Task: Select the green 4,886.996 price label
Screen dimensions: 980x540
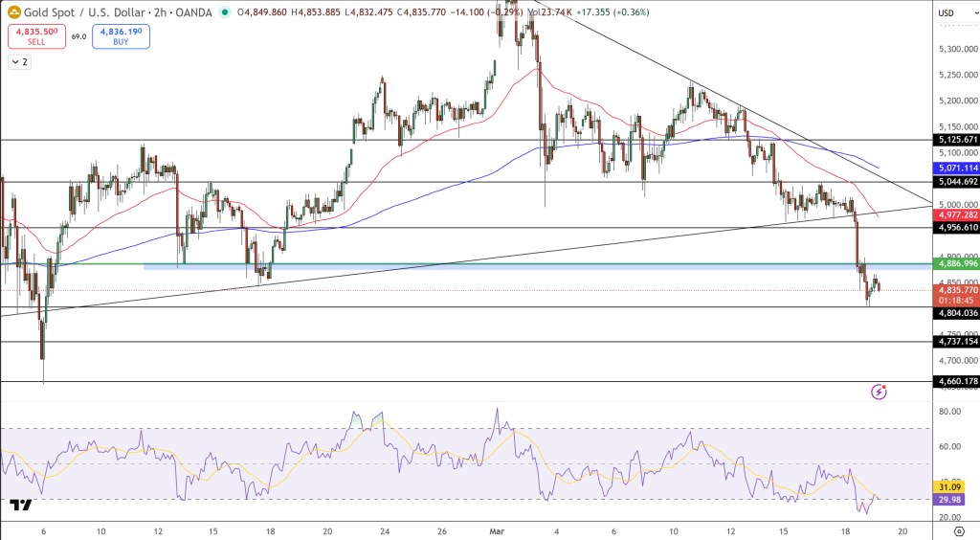Action: point(957,263)
